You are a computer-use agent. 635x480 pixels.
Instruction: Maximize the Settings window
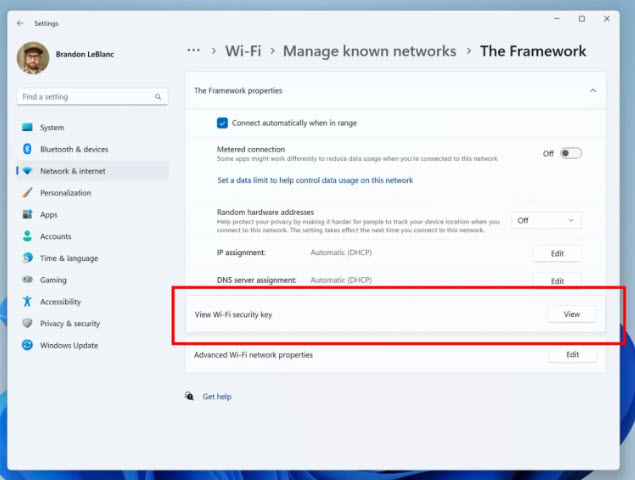pos(582,19)
